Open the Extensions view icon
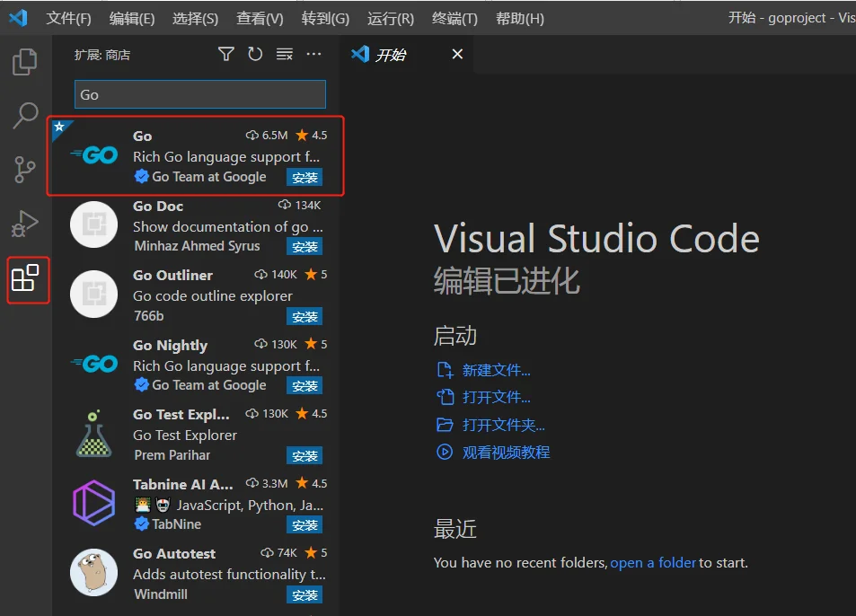Image resolution: width=856 pixels, height=616 pixels. tap(25, 278)
